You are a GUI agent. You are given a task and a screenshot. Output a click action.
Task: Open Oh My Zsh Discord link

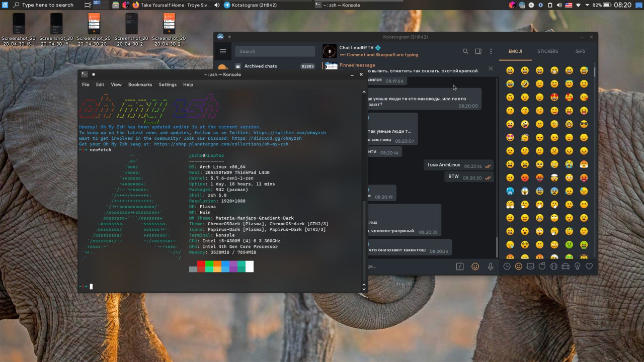click(267, 138)
